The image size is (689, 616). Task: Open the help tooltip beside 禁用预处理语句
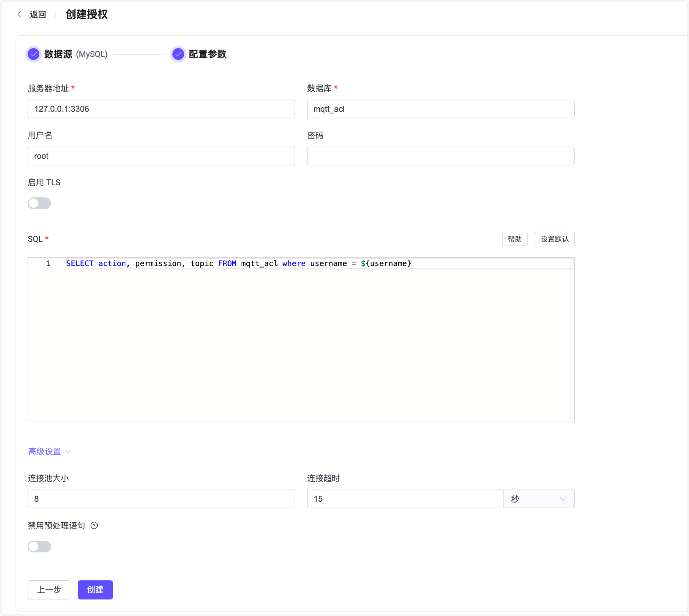(94, 526)
